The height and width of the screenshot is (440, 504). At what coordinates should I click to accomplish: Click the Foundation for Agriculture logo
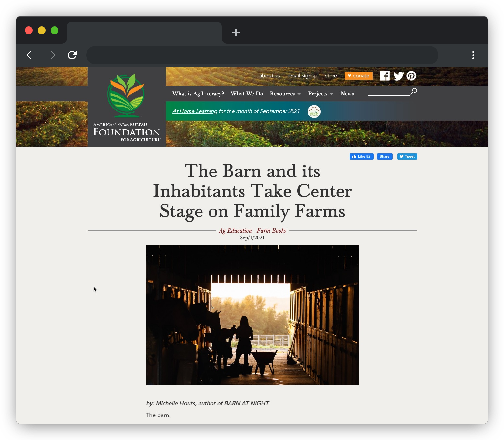coord(127,107)
